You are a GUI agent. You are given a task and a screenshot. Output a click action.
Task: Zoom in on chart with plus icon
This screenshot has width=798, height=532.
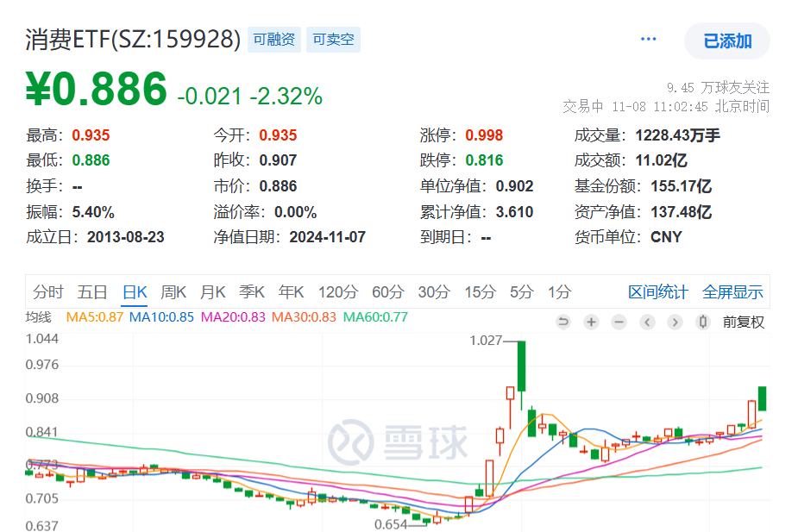pos(591,322)
